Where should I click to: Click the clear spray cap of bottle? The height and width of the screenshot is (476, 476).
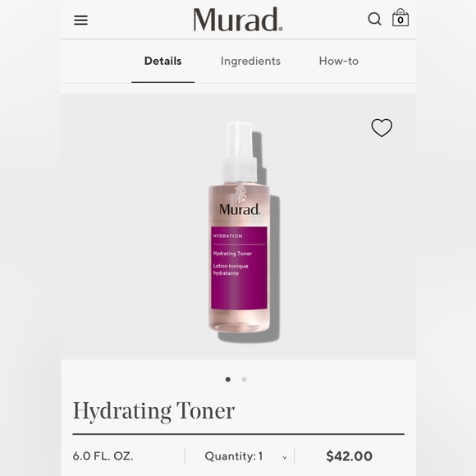coord(240,152)
